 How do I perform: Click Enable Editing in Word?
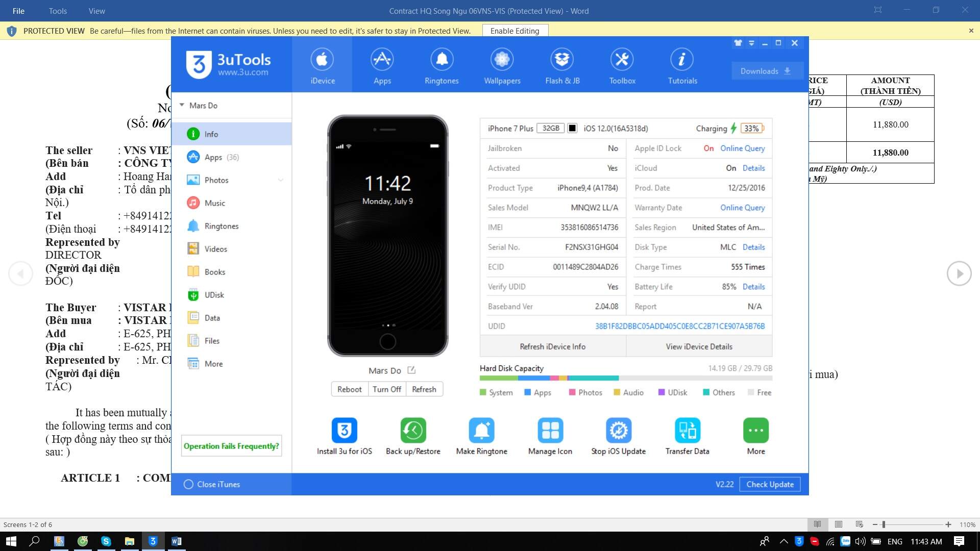(x=514, y=31)
